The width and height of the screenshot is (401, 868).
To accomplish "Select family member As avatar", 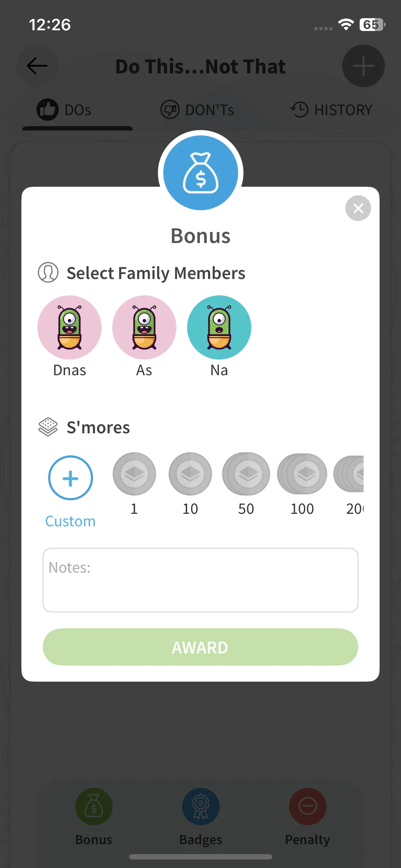I will (144, 327).
